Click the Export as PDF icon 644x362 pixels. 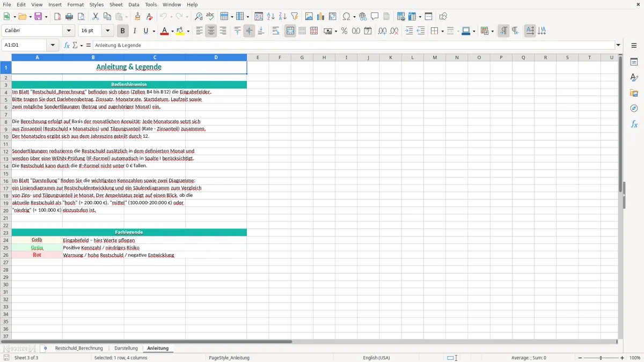pos(57,17)
